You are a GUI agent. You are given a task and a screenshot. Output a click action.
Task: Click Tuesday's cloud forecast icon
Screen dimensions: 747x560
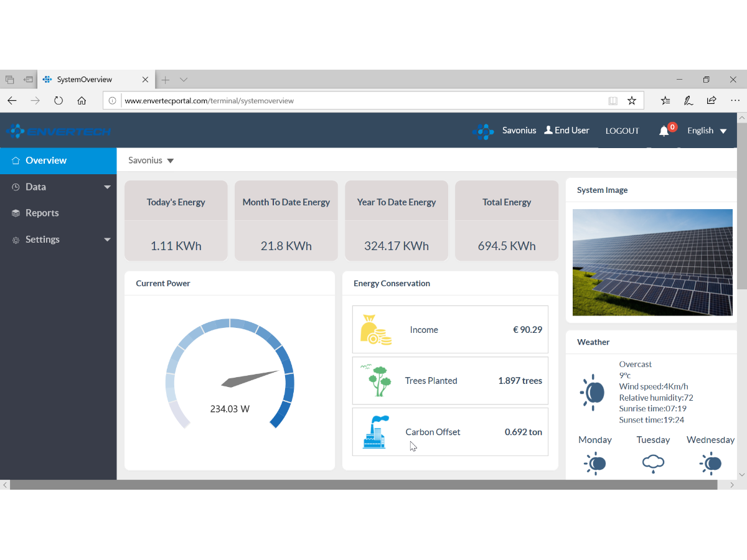[653, 464]
